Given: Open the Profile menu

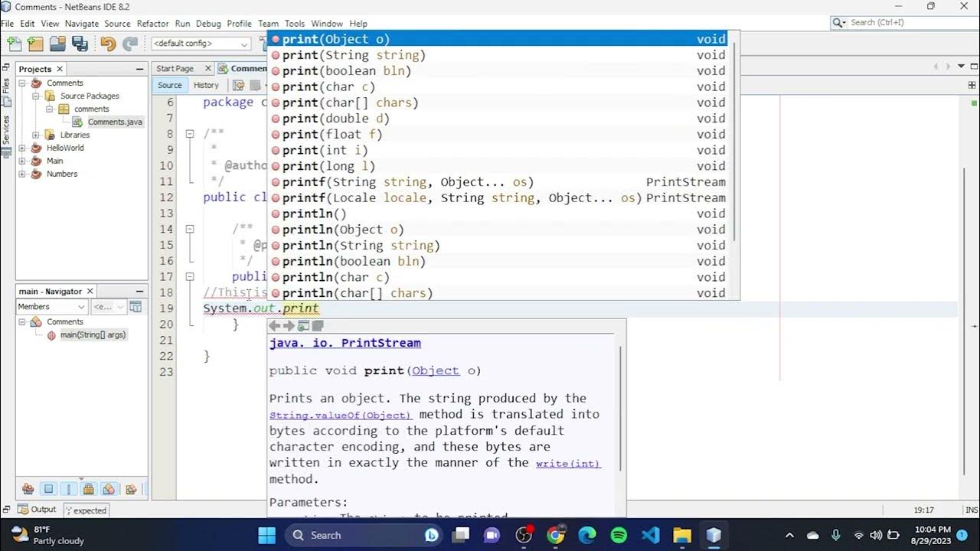Looking at the screenshot, I should 239,24.
